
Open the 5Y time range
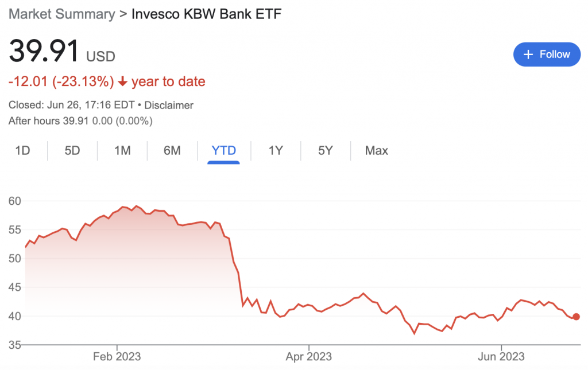click(x=326, y=150)
